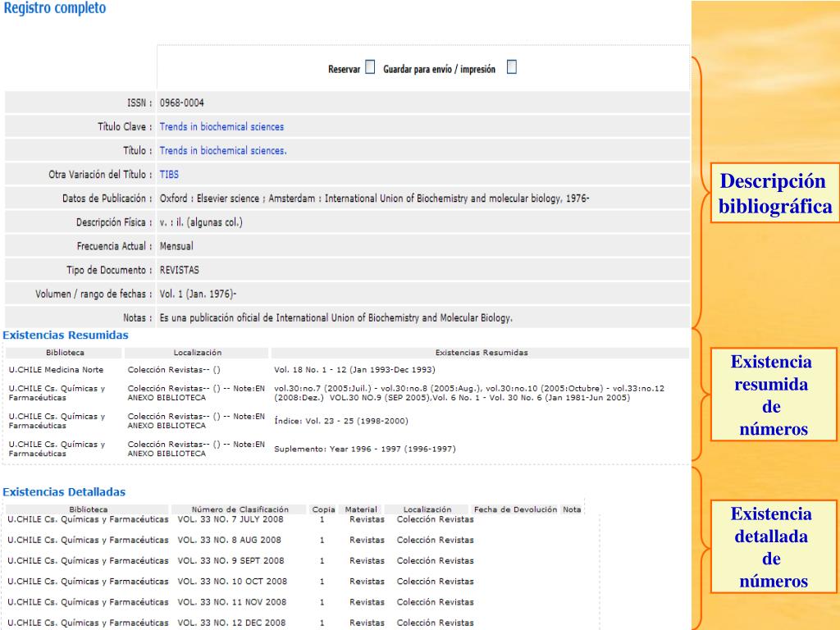Click the Notas text about official publication

click(x=336, y=318)
